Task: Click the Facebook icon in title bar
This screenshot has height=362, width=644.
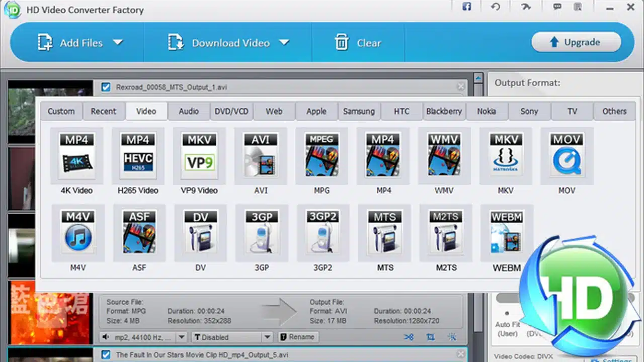Action: (x=466, y=7)
